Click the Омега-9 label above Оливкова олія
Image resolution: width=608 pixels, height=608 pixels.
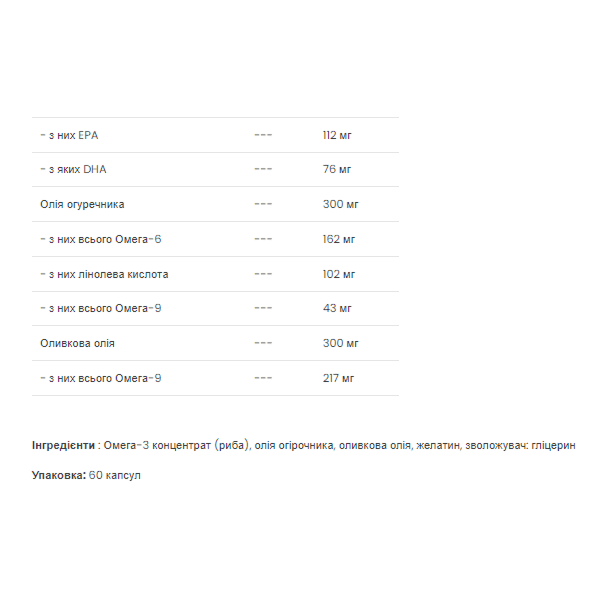pyautogui.click(x=101, y=308)
